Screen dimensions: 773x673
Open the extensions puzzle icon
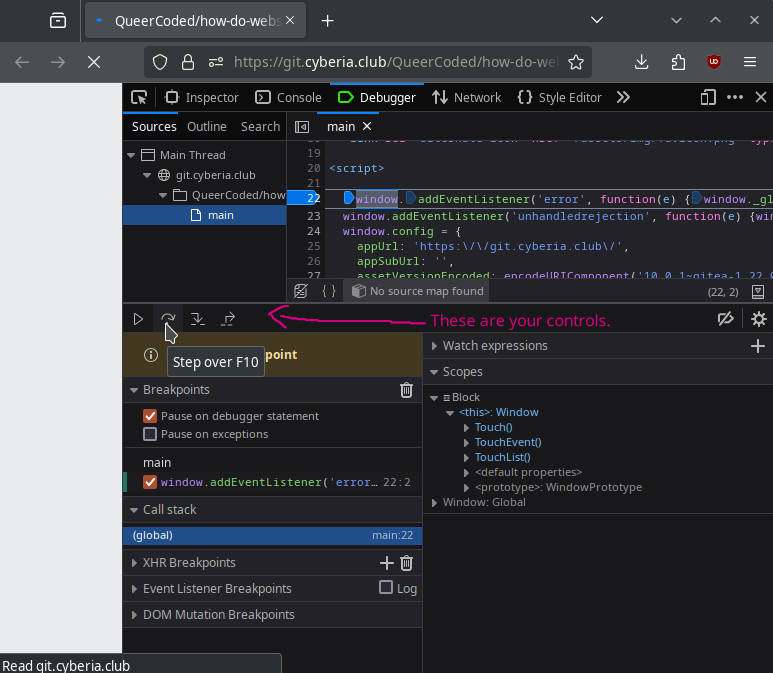point(678,62)
